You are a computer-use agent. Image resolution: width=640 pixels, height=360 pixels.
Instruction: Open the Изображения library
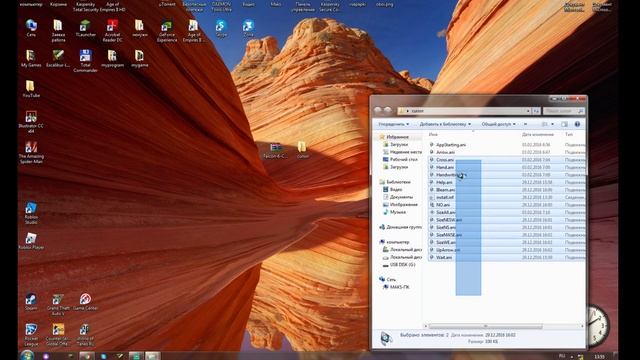[400, 204]
